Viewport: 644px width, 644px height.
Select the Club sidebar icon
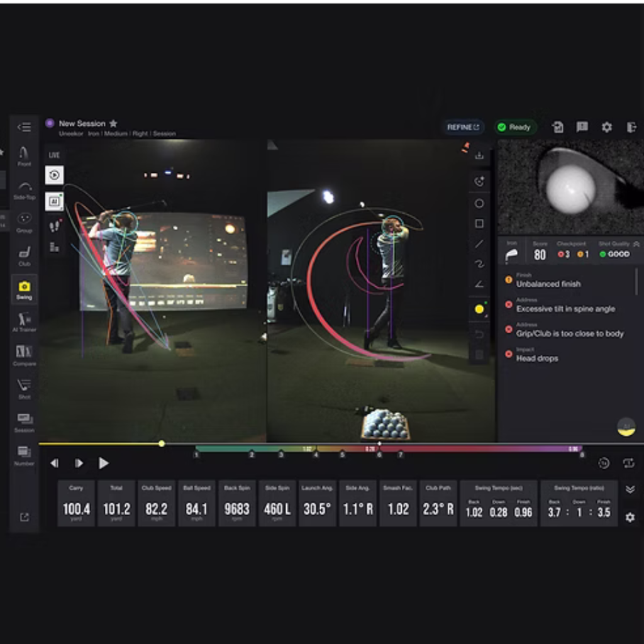coord(25,258)
